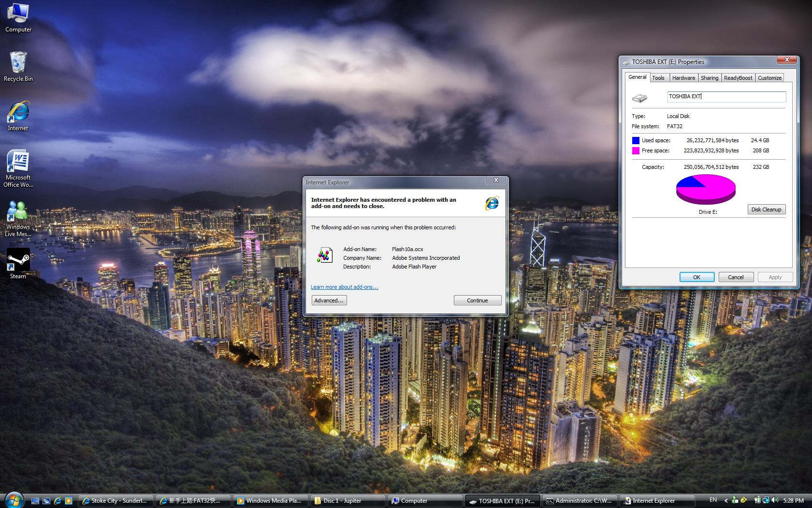Launch Internet Explorer from quick launch

(x=58, y=501)
